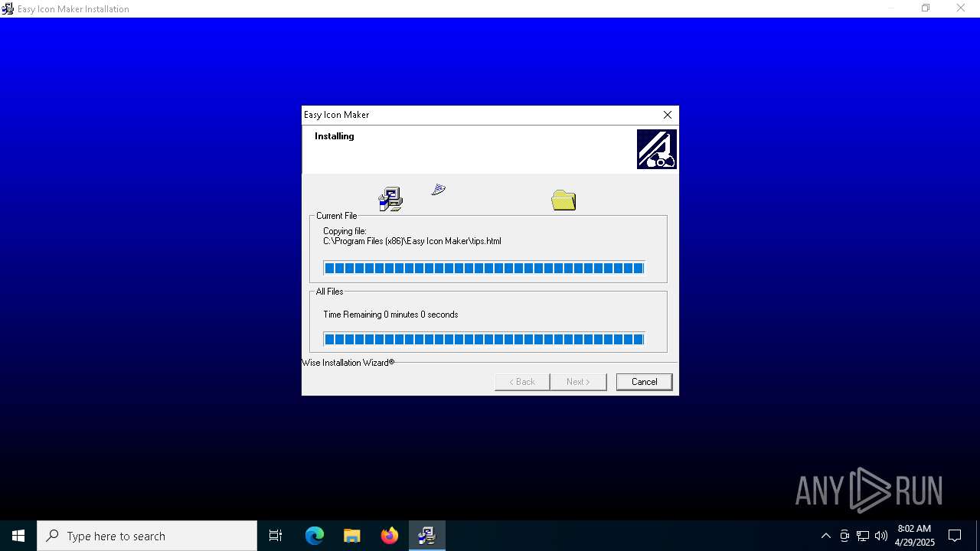Click the grayed-out Next button

click(578, 382)
